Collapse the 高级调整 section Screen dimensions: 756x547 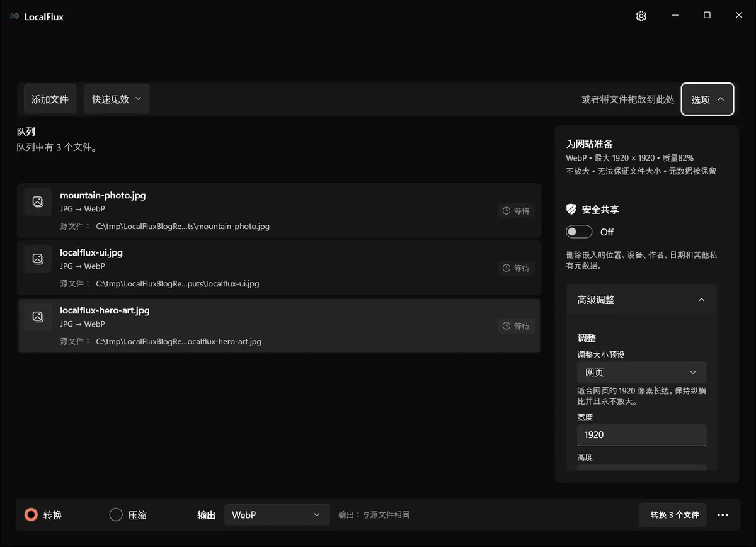tap(641, 300)
